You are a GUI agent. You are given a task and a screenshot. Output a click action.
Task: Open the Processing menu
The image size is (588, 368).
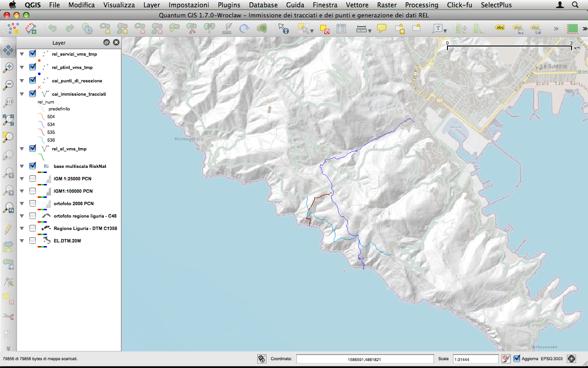pos(421,5)
